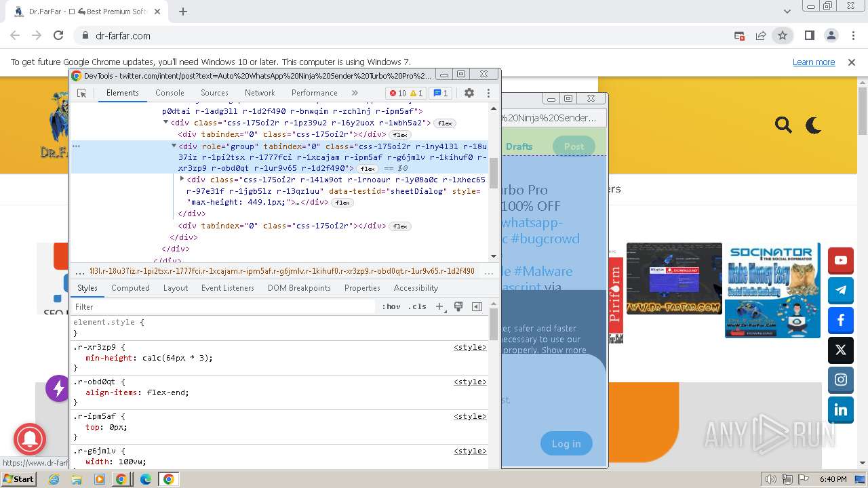The height and width of the screenshot is (488, 868).
Task: Click flex badge on r-1wbh5a2 div
Action: click(x=445, y=123)
